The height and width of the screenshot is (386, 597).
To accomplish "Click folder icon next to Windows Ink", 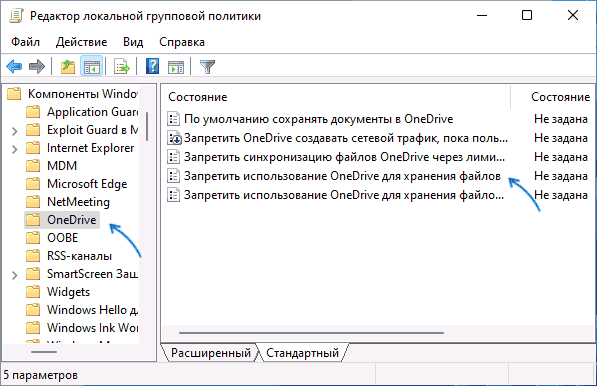I will 33,328.
